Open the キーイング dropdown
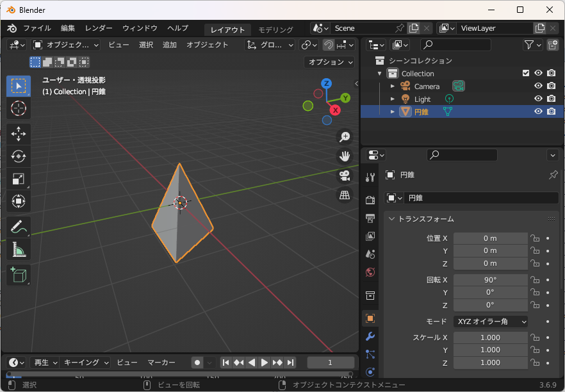Image resolution: width=565 pixels, height=392 pixels. pos(85,363)
